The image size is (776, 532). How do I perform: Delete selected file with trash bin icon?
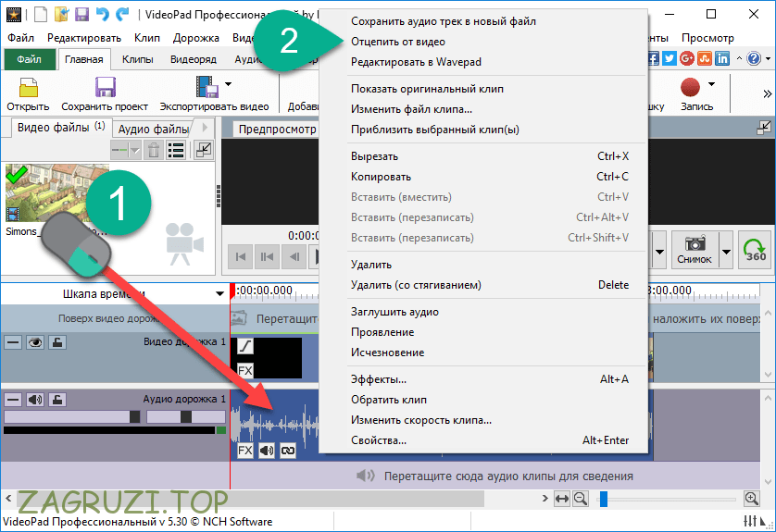point(154,150)
